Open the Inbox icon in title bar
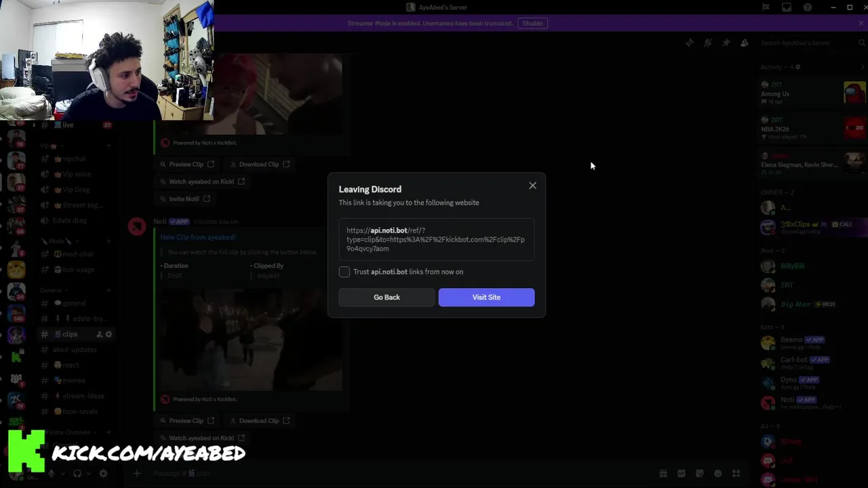Viewport: 868px width, 488px height. pos(787,7)
